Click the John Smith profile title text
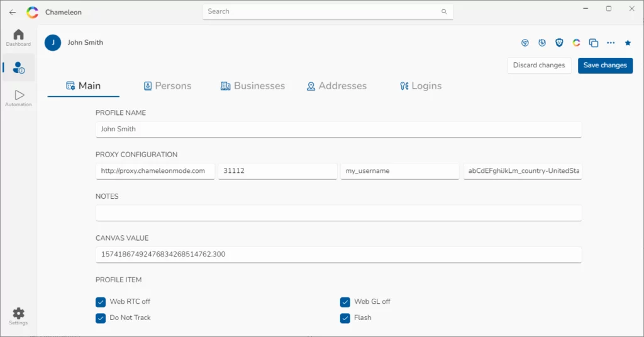The image size is (644, 337). pos(85,43)
